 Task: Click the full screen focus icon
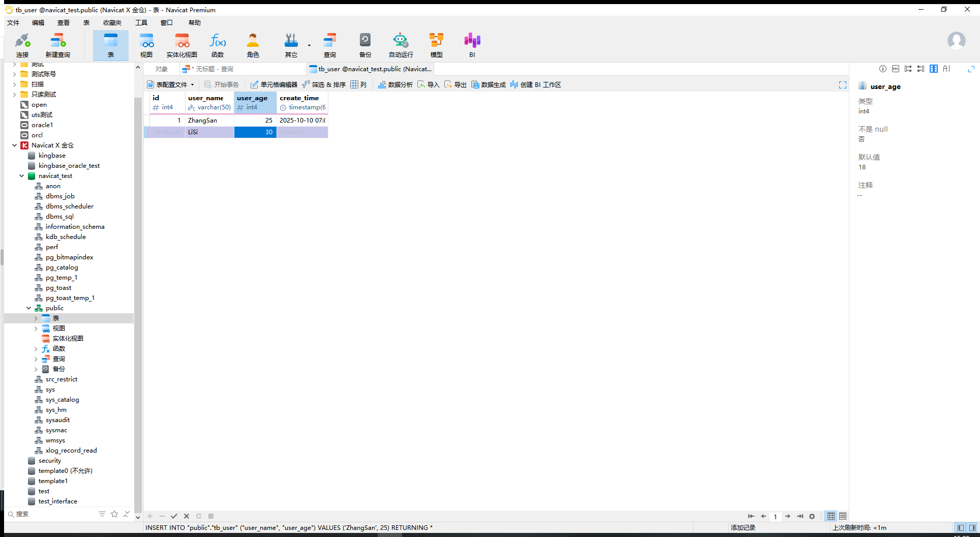point(843,85)
